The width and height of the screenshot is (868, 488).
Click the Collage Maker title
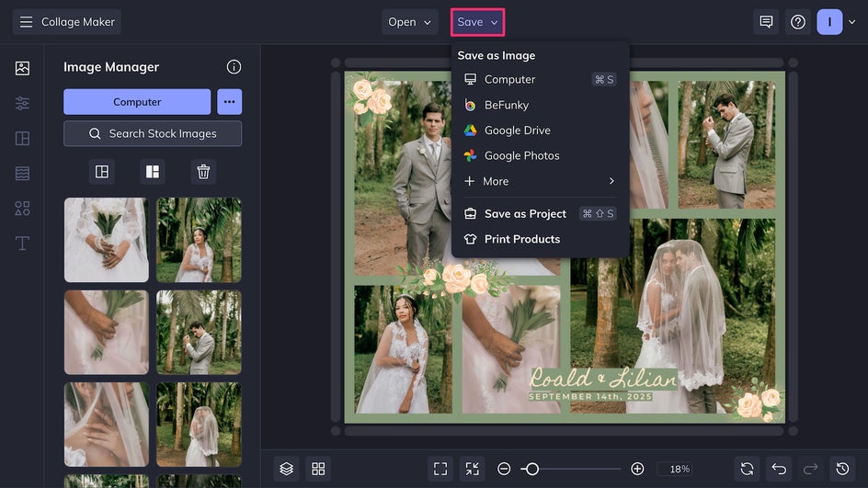[78, 22]
